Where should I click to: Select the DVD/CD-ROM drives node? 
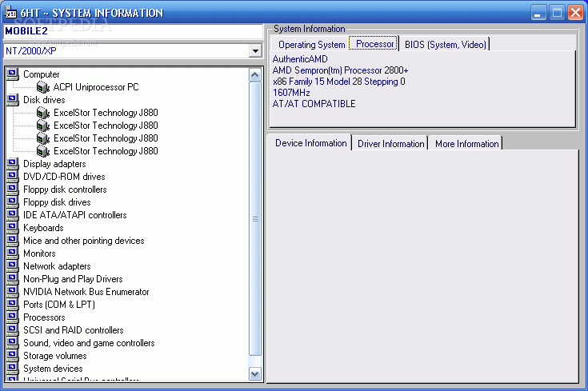tap(64, 177)
